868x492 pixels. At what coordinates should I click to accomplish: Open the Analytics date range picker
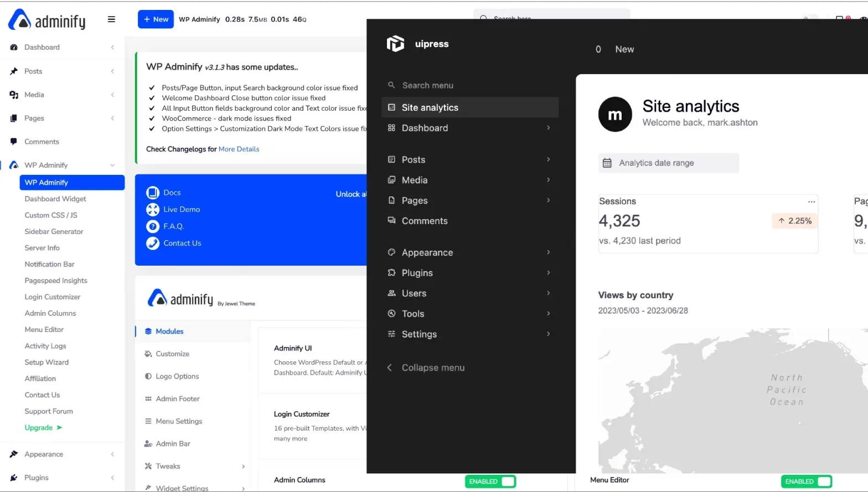pos(668,163)
